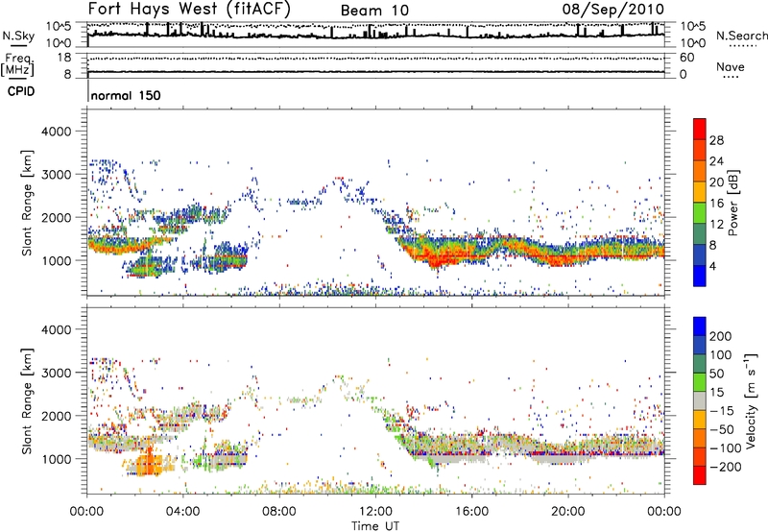Click the "4" power colorbar tick

point(713,267)
